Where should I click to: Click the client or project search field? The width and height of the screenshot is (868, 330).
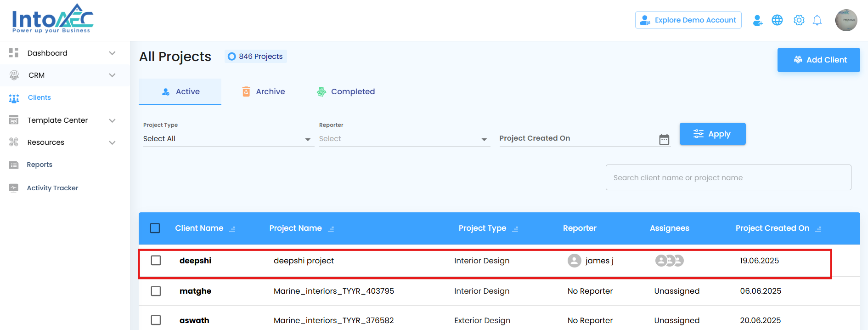pyautogui.click(x=728, y=178)
